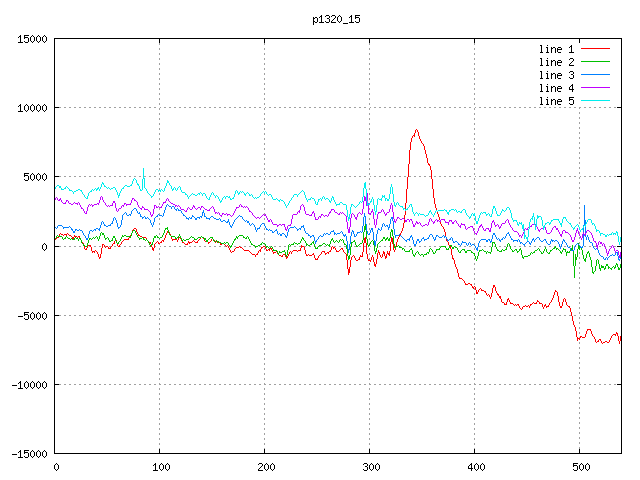Click the chart title p1320_15

[336, 20]
